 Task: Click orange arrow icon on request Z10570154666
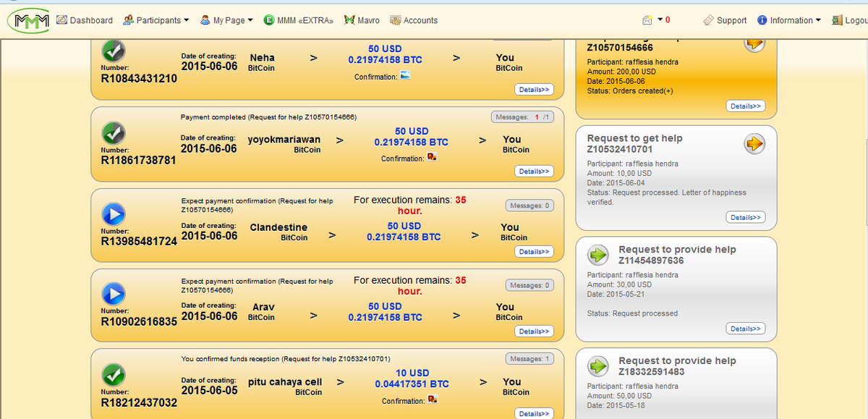coord(754,43)
